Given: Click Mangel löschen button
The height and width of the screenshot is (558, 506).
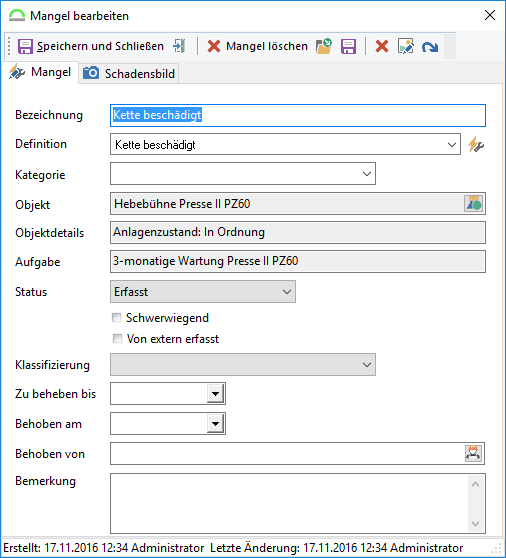Looking at the screenshot, I should [258, 46].
